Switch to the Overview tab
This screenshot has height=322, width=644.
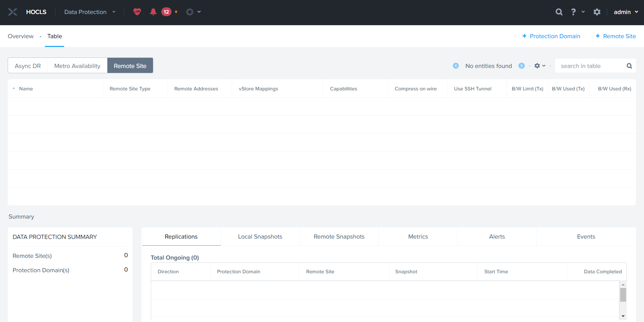[x=21, y=36]
